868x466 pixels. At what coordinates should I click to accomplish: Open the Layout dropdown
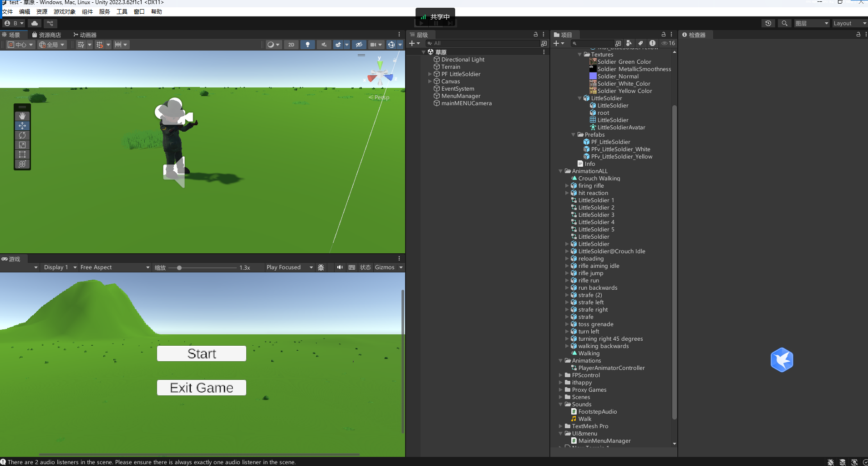point(849,23)
